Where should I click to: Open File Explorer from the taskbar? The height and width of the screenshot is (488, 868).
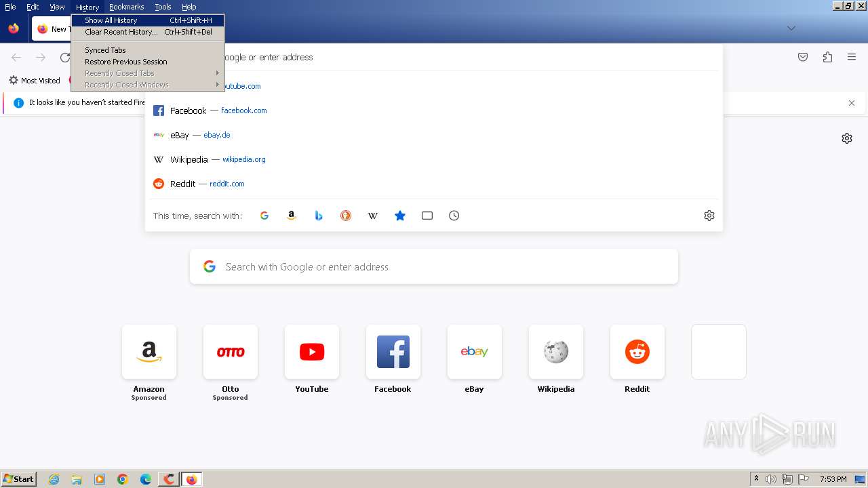pos(77,479)
